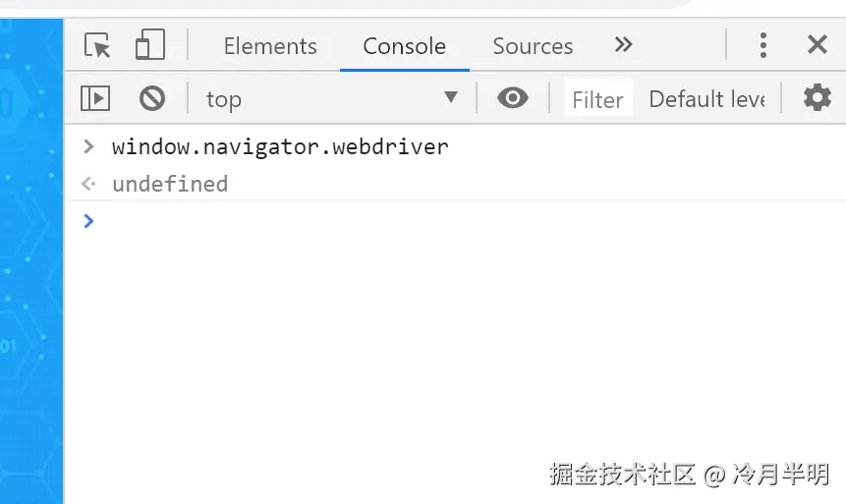Clear the console with the ban icon
The height and width of the screenshot is (504, 846).
[x=151, y=98]
